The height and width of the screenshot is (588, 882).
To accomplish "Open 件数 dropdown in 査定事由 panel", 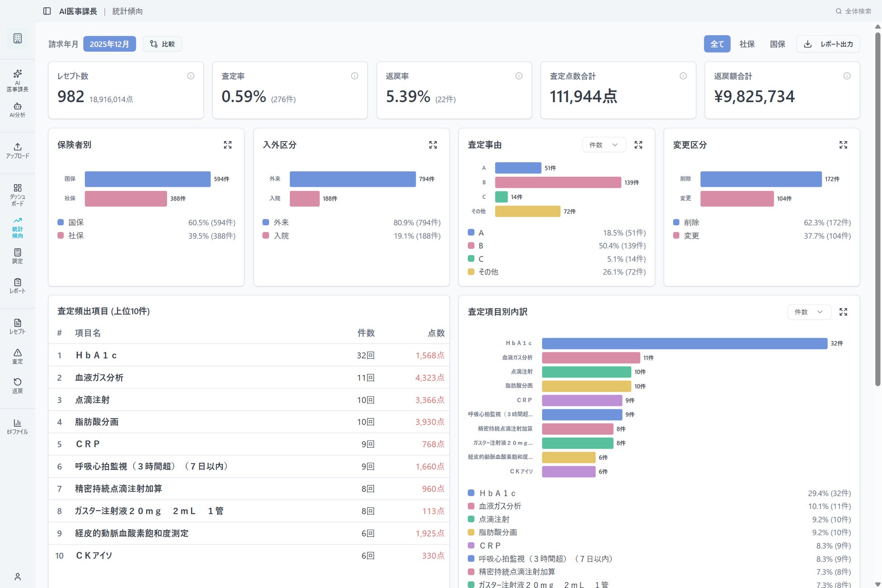I will 603,145.
